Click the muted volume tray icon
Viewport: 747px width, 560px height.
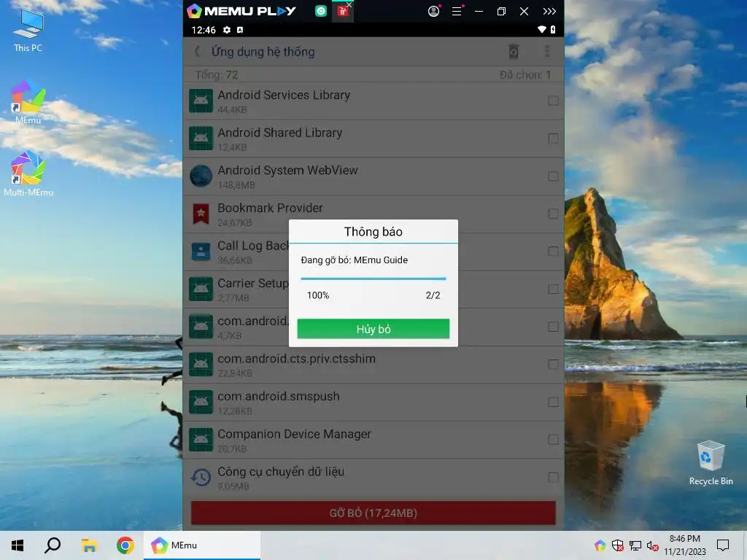(x=652, y=545)
